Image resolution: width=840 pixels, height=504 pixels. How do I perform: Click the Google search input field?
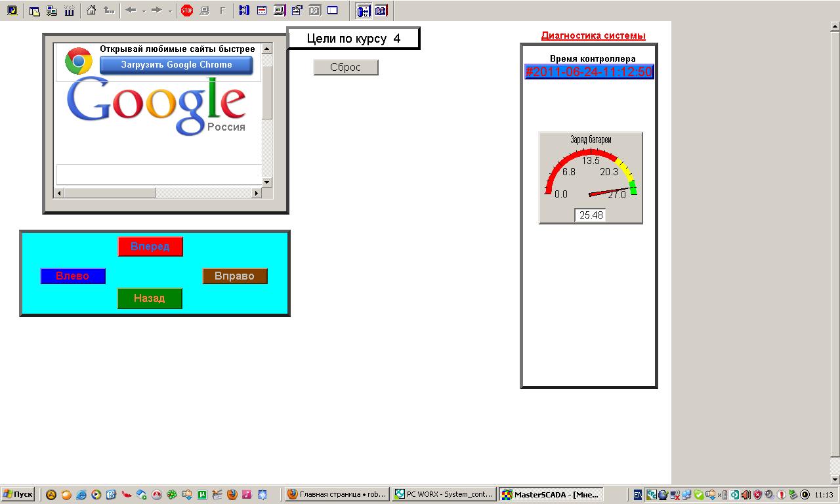(x=159, y=174)
